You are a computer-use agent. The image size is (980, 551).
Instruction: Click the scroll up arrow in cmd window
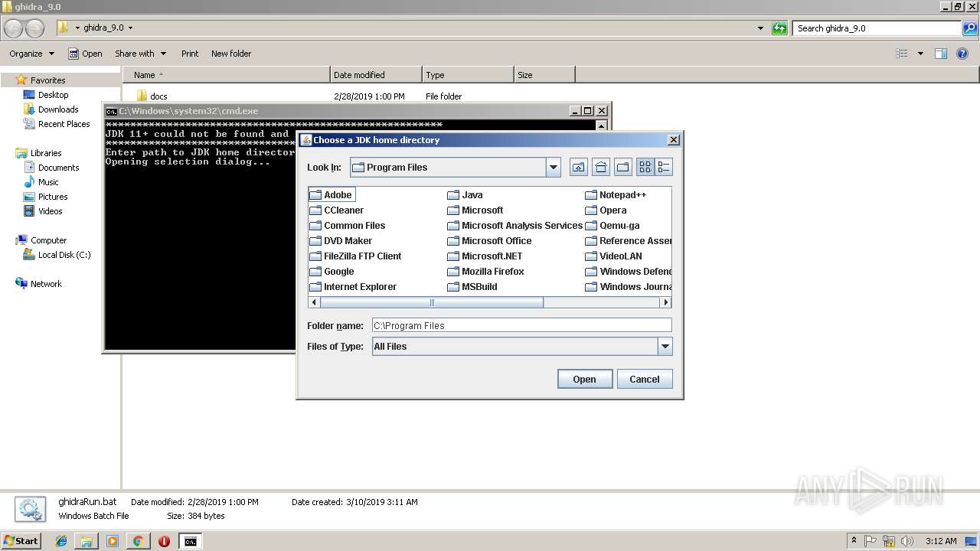pos(601,126)
